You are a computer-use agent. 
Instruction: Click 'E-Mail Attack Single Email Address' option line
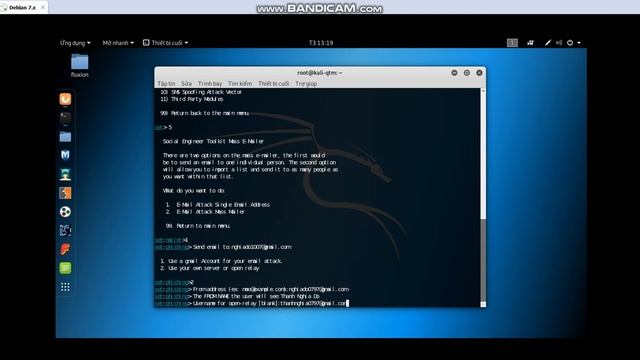pyautogui.click(x=218, y=204)
